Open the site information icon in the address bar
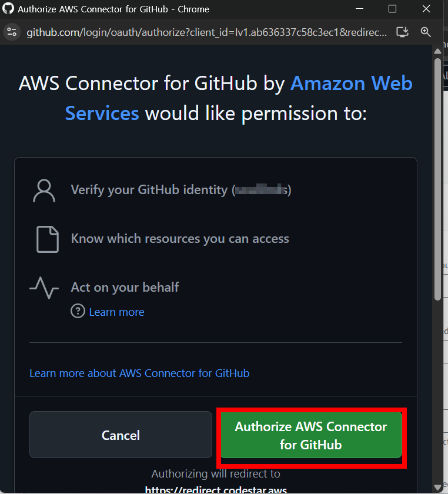Image resolution: width=448 pixels, height=494 pixels. 12,32
